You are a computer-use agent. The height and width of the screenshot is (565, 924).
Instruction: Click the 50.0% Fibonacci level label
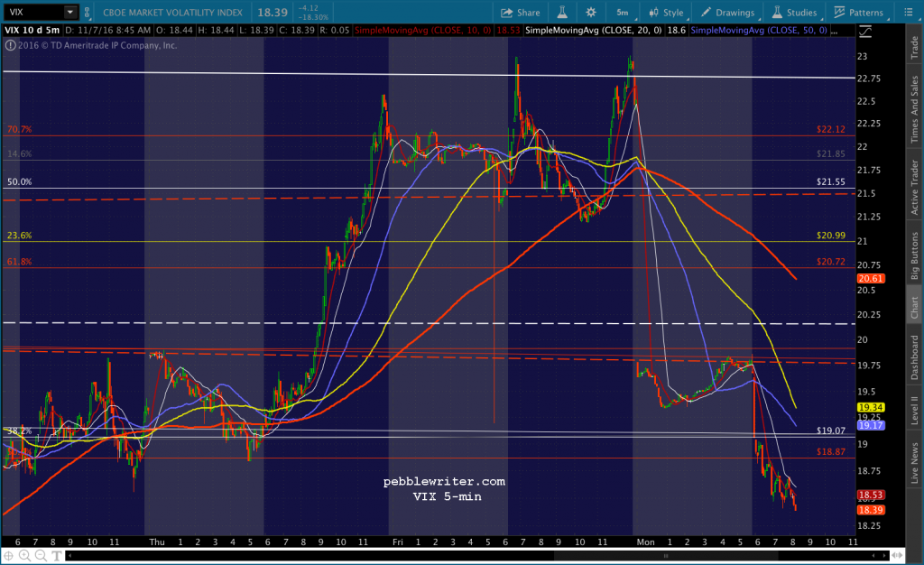click(20, 181)
